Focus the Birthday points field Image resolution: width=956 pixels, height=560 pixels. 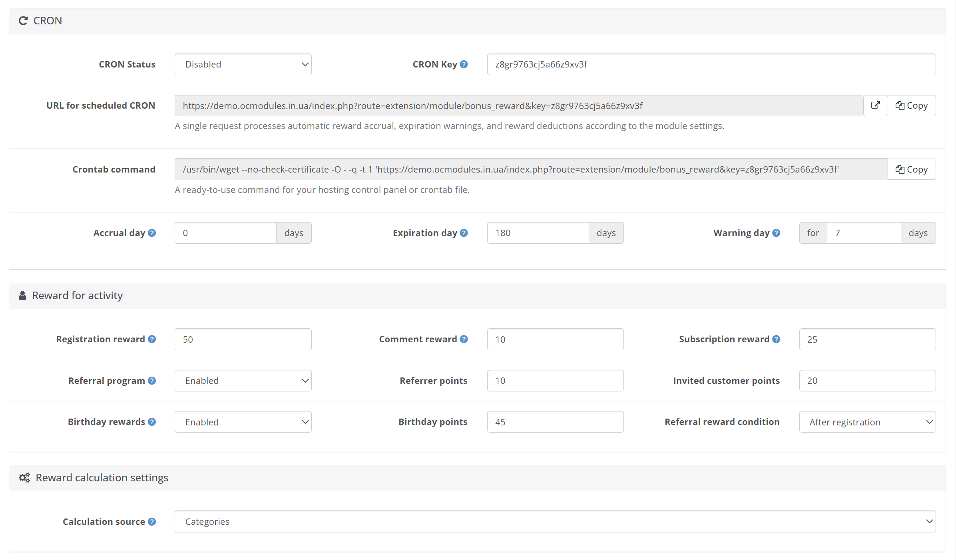click(x=555, y=422)
